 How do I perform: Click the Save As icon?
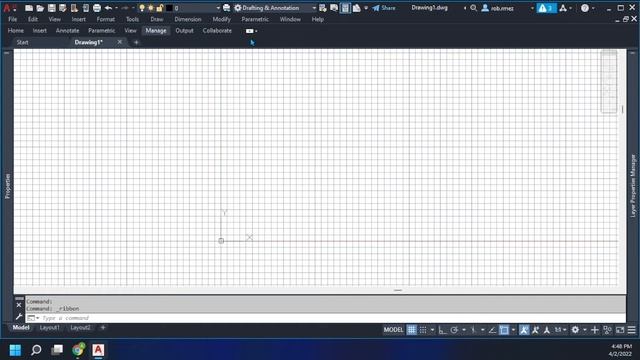pos(62,8)
